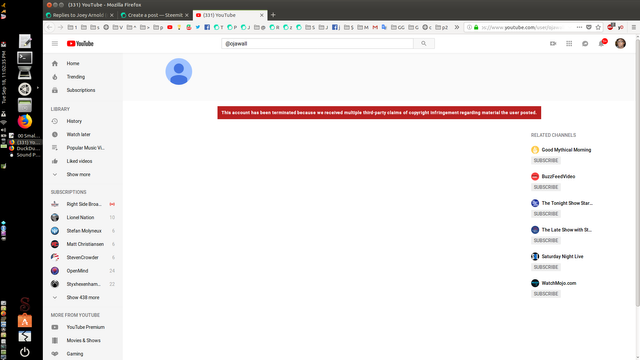Open Movies & Shows
The width and height of the screenshot is (640, 360).
coord(83,340)
